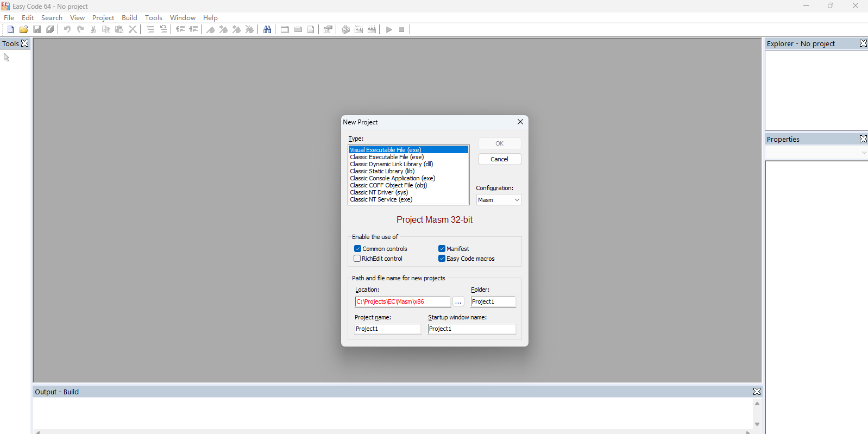This screenshot has height=434, width=868.
Task: Click the browse "..." location button
Action: click(458, 302)
